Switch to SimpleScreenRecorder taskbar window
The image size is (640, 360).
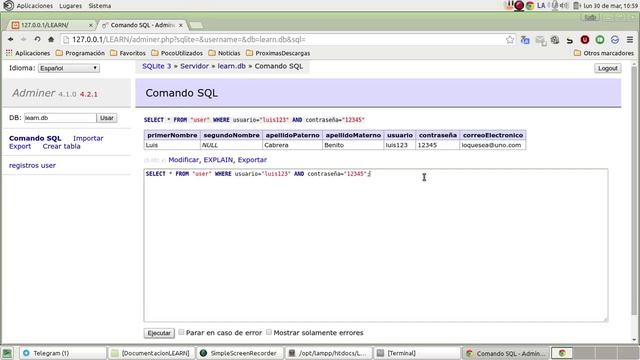240,353
